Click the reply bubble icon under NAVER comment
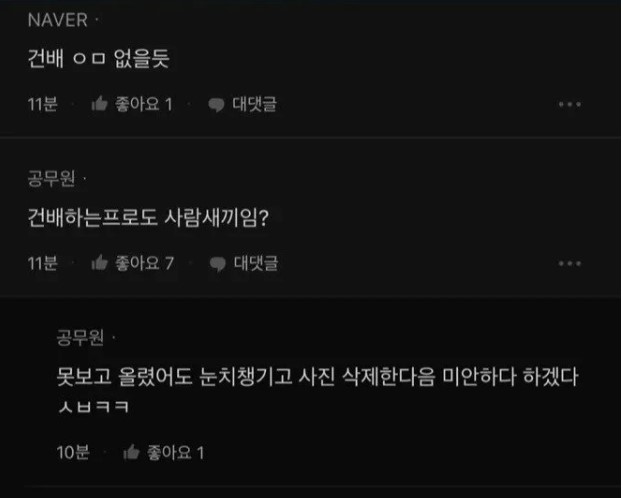Screen dimensions: 623x498 [217, 105]
